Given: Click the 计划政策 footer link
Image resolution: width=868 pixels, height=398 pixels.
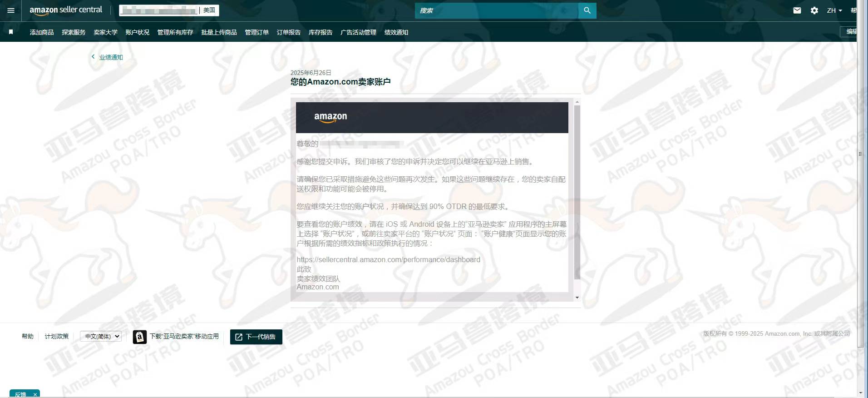Looking at the screenshot, I should (x=57, y=336).
